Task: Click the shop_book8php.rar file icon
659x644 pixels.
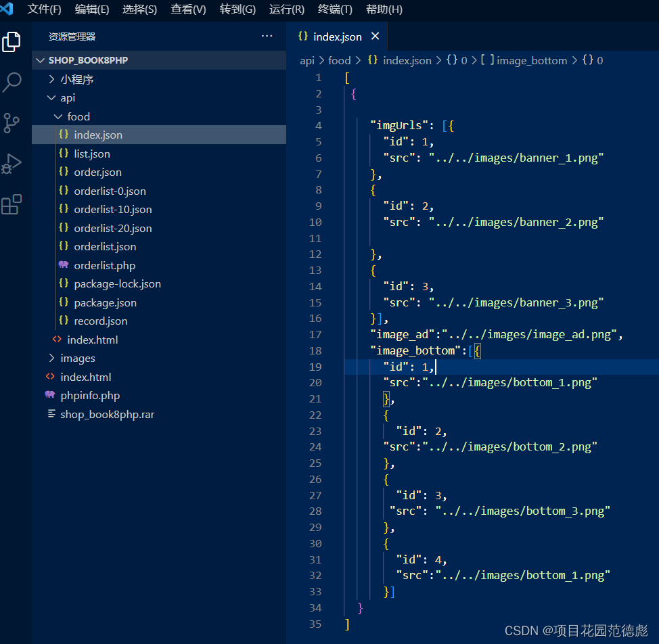Action: tap(51, 414)
